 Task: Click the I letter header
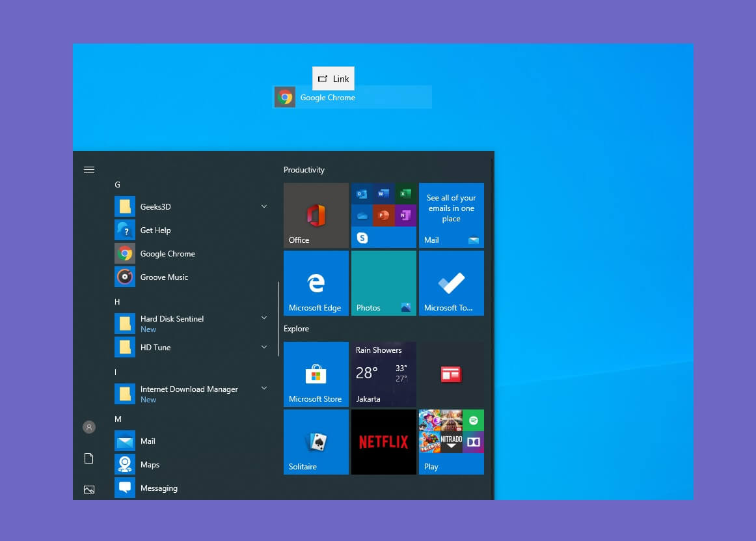[x=115, y=372]
